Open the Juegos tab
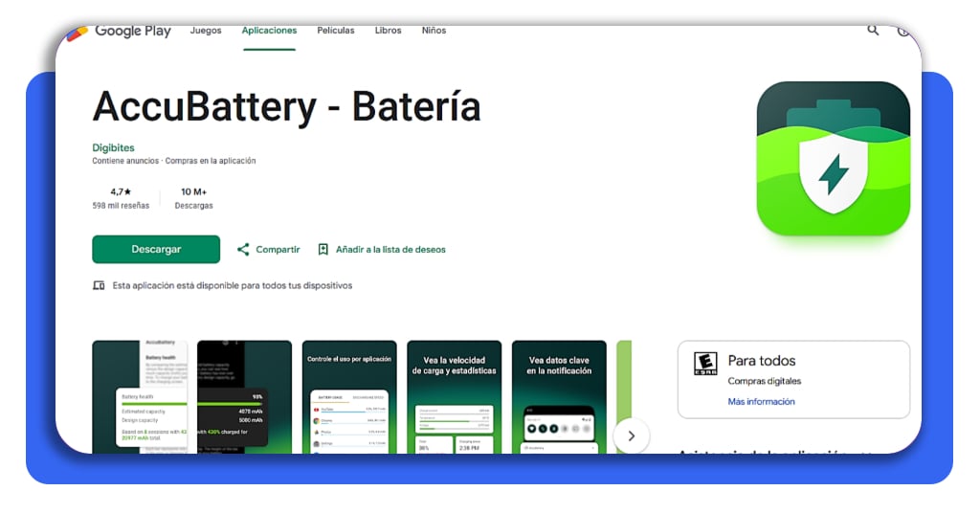The image size is (980, 513). tap(206, 31)
